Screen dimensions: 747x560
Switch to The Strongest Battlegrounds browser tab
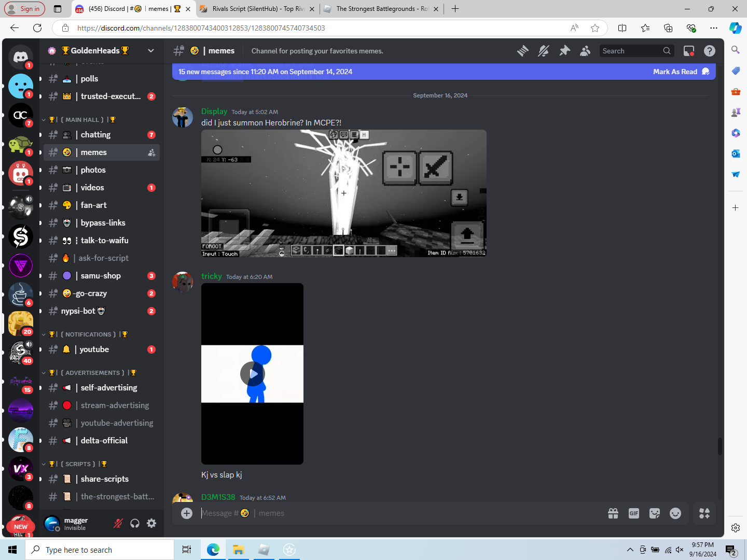click(382, 9)
